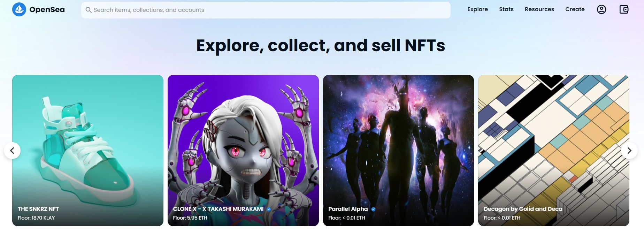Open the Explore menu
This screenshot has width=644, height=237.
[477, 9]
